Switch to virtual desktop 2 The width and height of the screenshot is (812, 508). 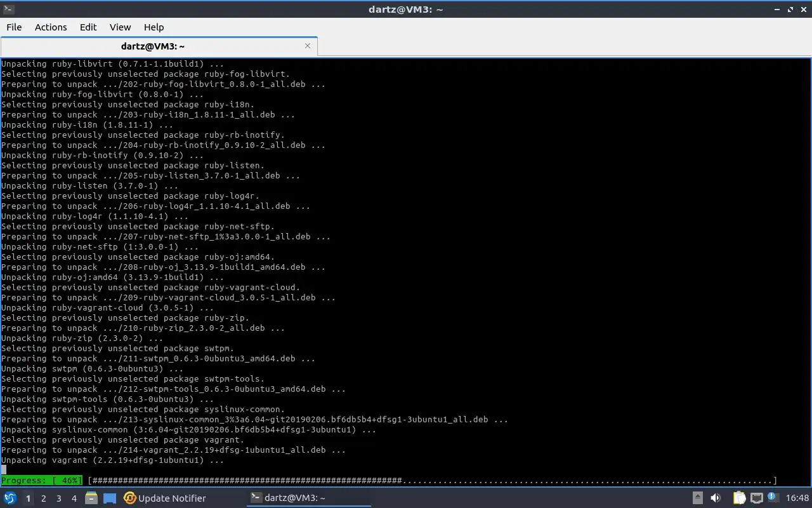(x=44, y=498)
